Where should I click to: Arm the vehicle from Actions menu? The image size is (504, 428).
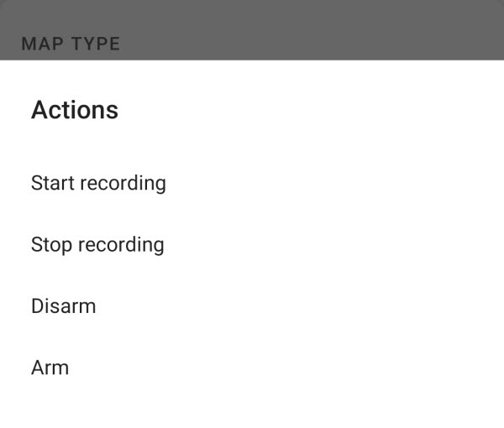click(50, 368)
